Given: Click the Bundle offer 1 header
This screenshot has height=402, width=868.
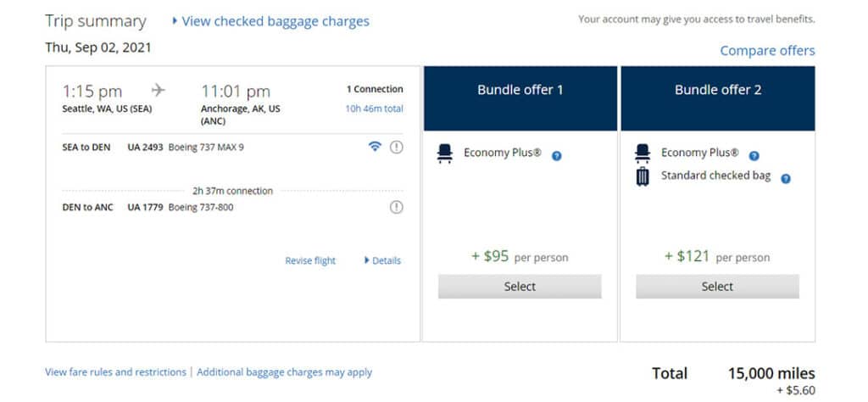Looking at the screenshot, I should (520, 98).
